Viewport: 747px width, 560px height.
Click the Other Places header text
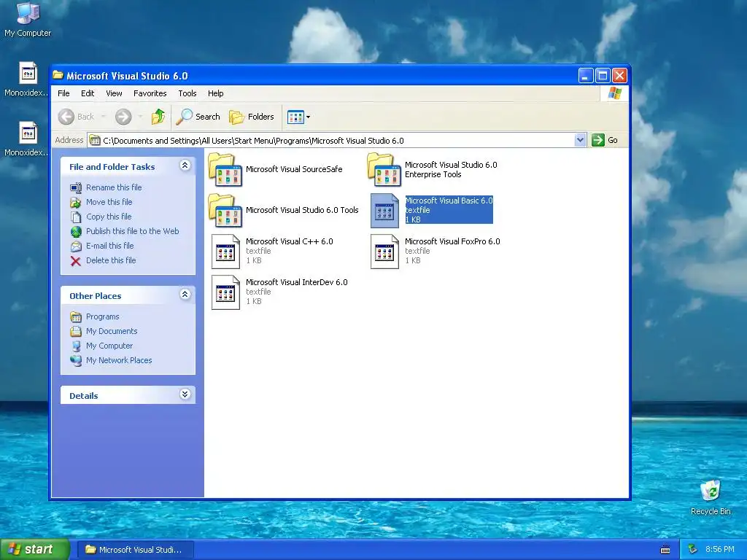[x=96, y=296]
